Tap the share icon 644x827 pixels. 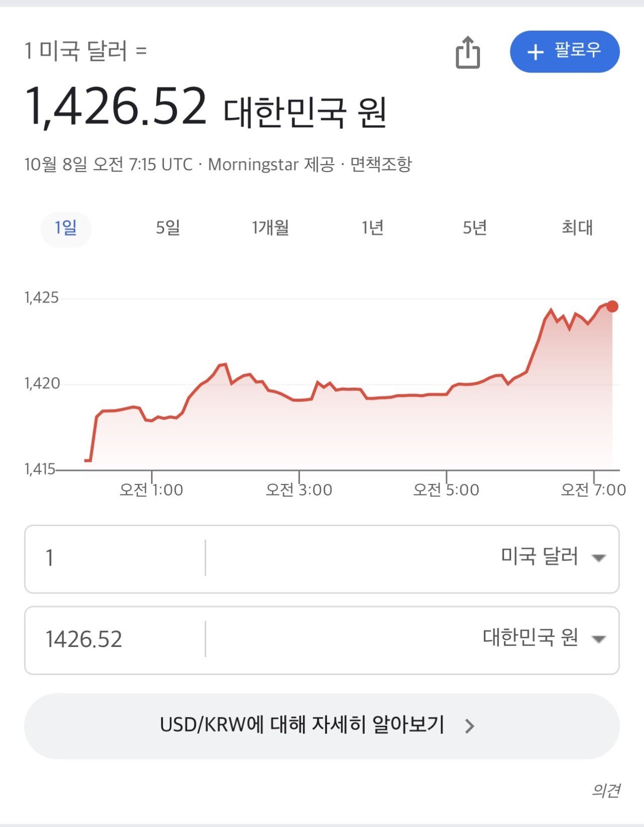(467, 52)
